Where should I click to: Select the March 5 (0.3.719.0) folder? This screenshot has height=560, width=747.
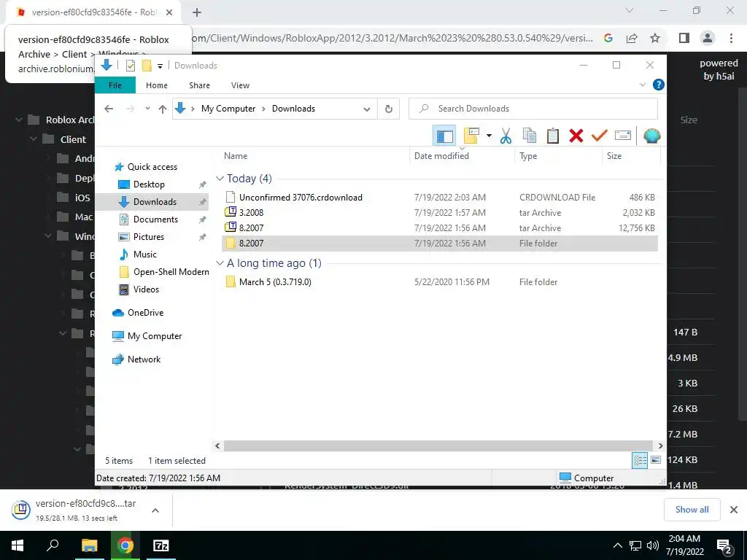440,282
